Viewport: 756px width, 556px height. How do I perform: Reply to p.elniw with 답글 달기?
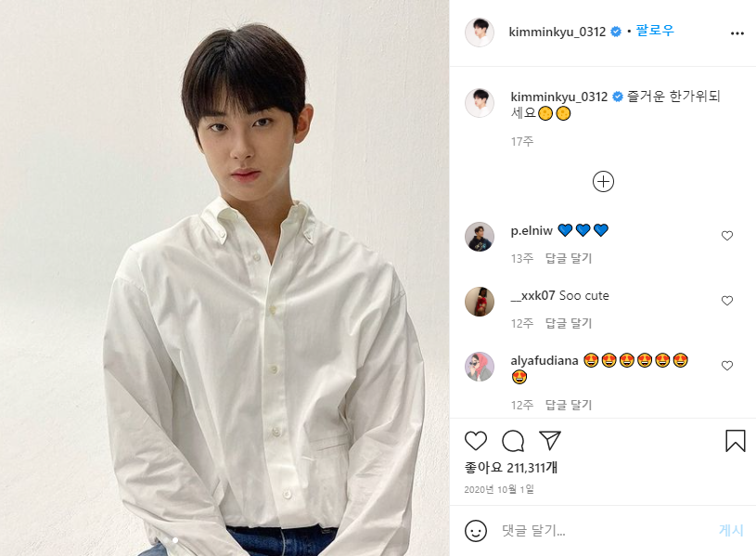[x=569, y=258]
